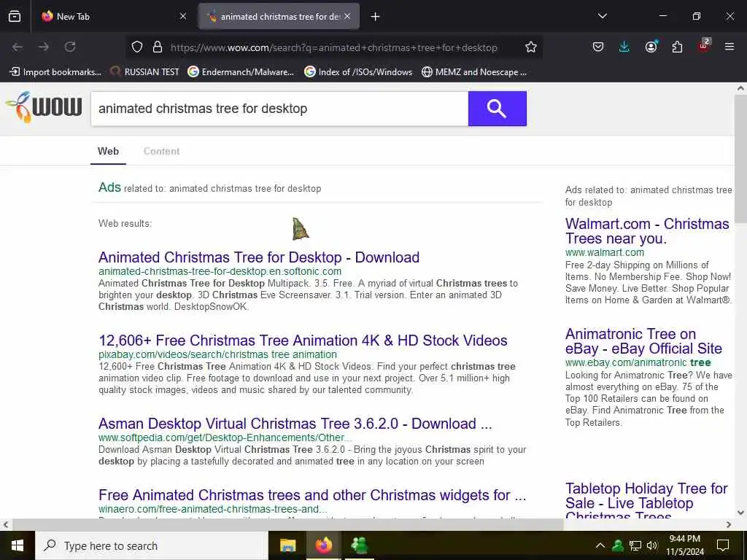Image resolution: width=747 pixels, height=560 pixels.
Task: Click scroll down arrow of page
Action: (740, 513)
